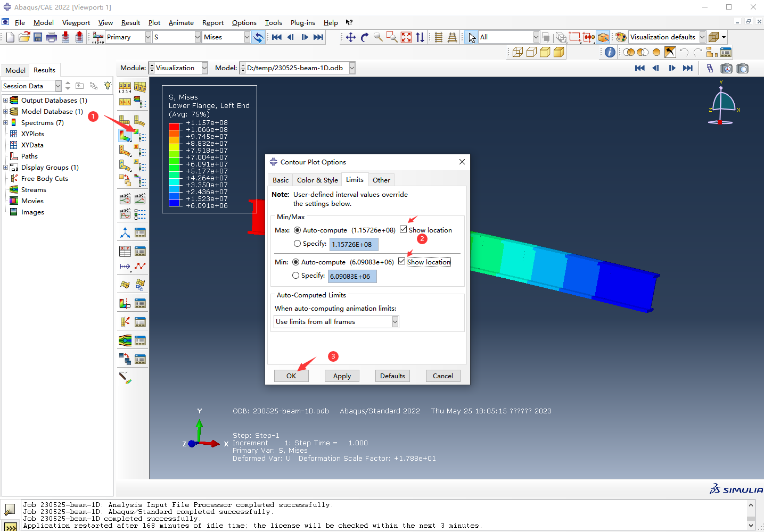Open the Mises invariant dropdown
Image resolution: width=764 pixels, height=532 pixels.
pos(247,37)
